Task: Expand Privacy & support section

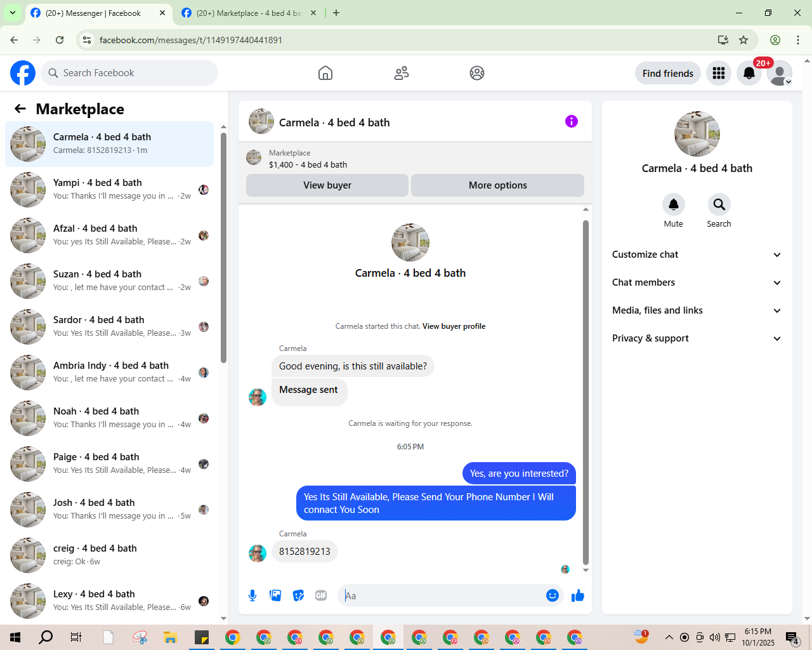Action: (697, 338)
